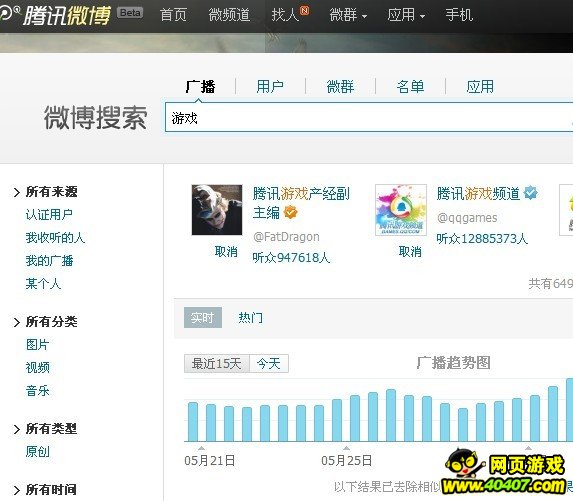This screenshot has height=501, width=573.
Task: Switch trend chart to 今天
Action: coord(269,364)
